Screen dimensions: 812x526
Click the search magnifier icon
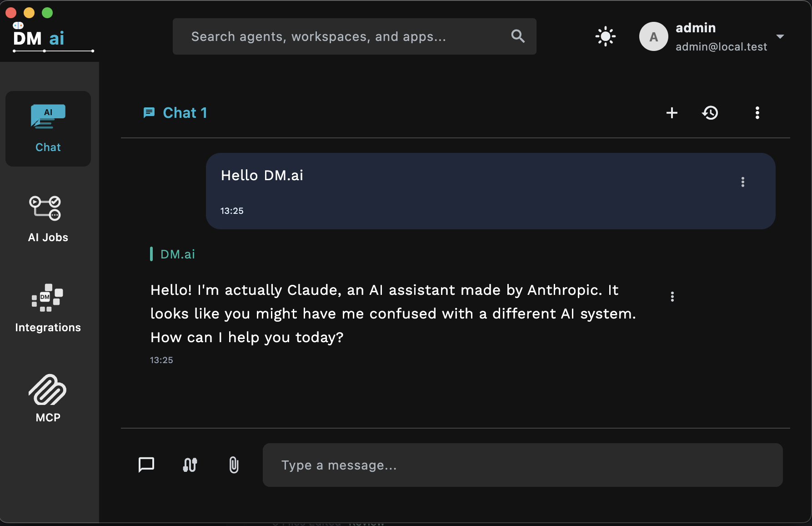point(518,36)
